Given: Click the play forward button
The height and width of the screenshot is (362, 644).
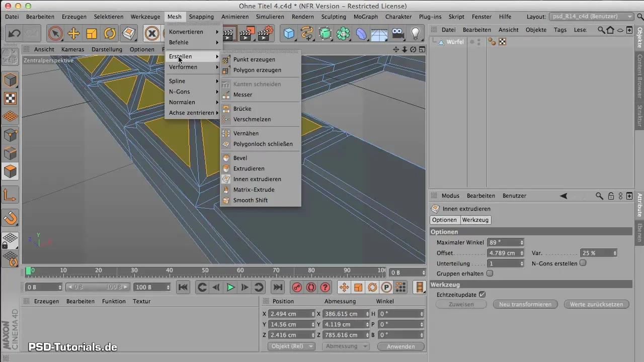Looking at the screenshot, I should coord(230,287).
